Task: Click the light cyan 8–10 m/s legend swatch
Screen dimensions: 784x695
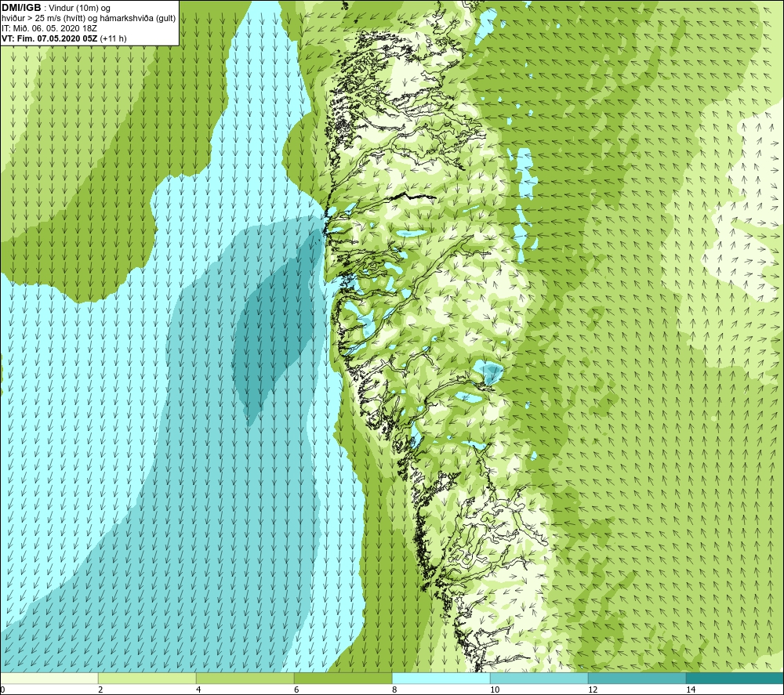Action: [x=441, y=678]
